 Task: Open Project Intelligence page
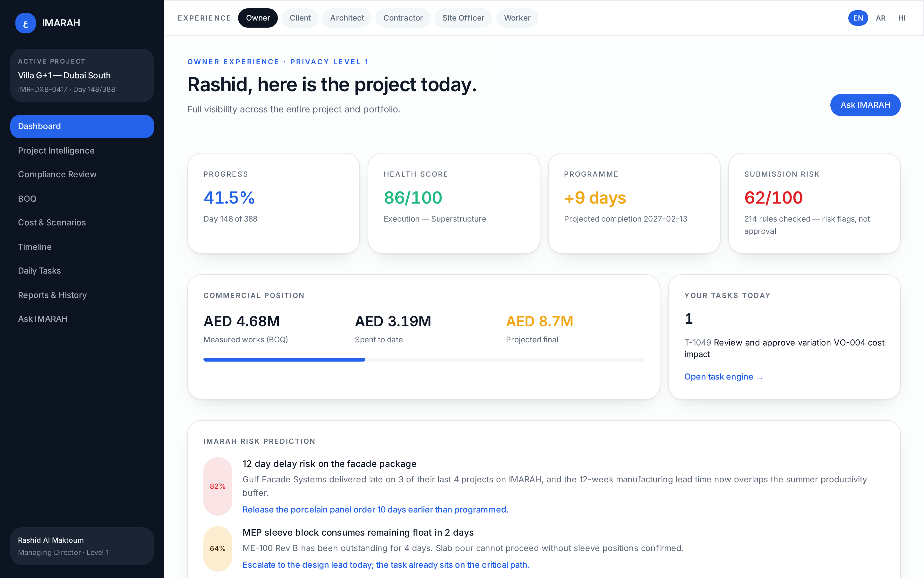[x=82, y=151]
